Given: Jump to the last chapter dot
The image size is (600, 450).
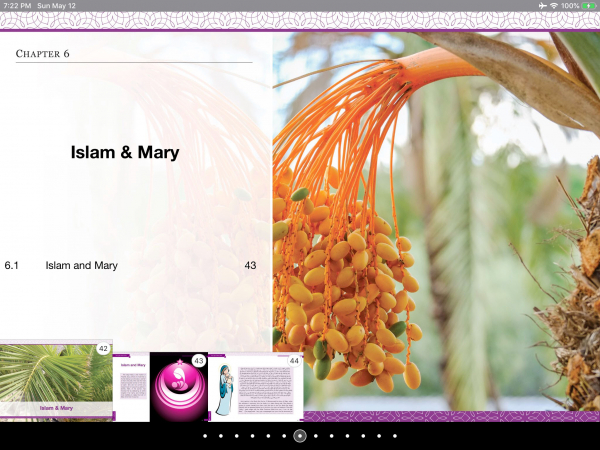Looking at the screenshot, I should pyautogui.click(x=394, y=436).
